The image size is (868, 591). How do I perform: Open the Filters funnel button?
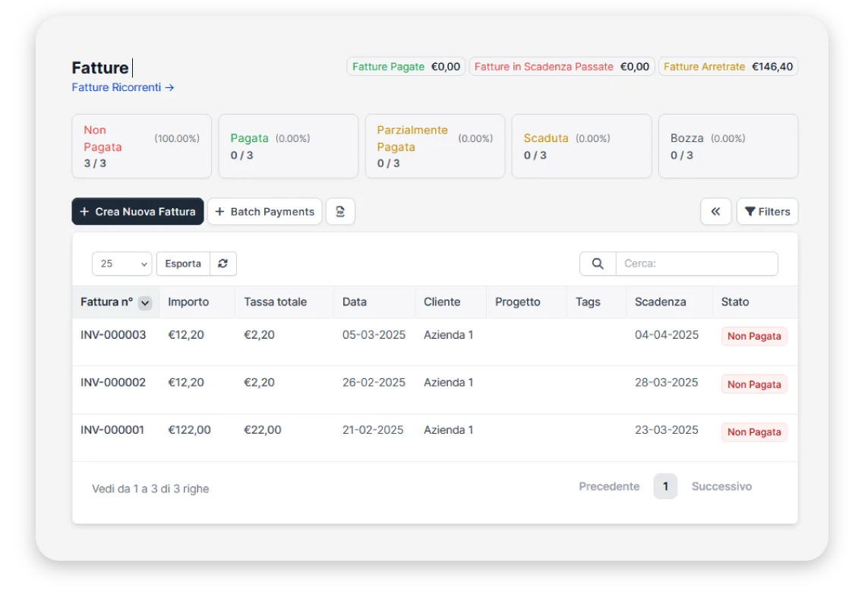[767, 212]
